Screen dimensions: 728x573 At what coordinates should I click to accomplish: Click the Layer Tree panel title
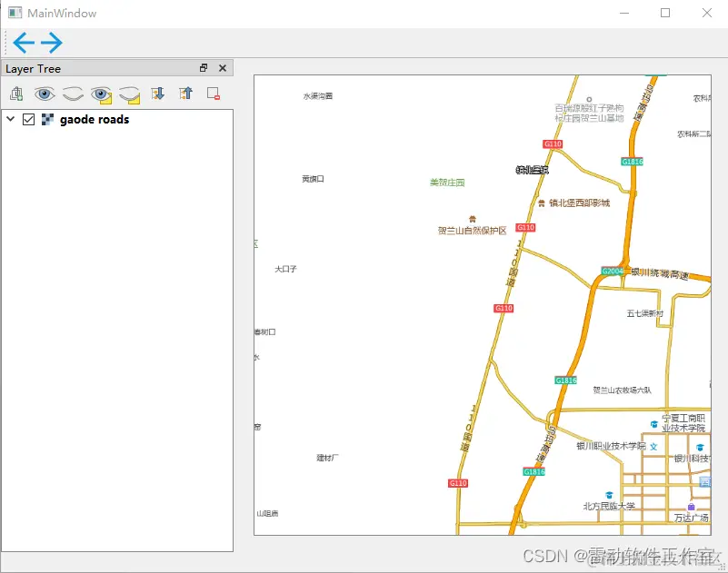click(33, 69)
